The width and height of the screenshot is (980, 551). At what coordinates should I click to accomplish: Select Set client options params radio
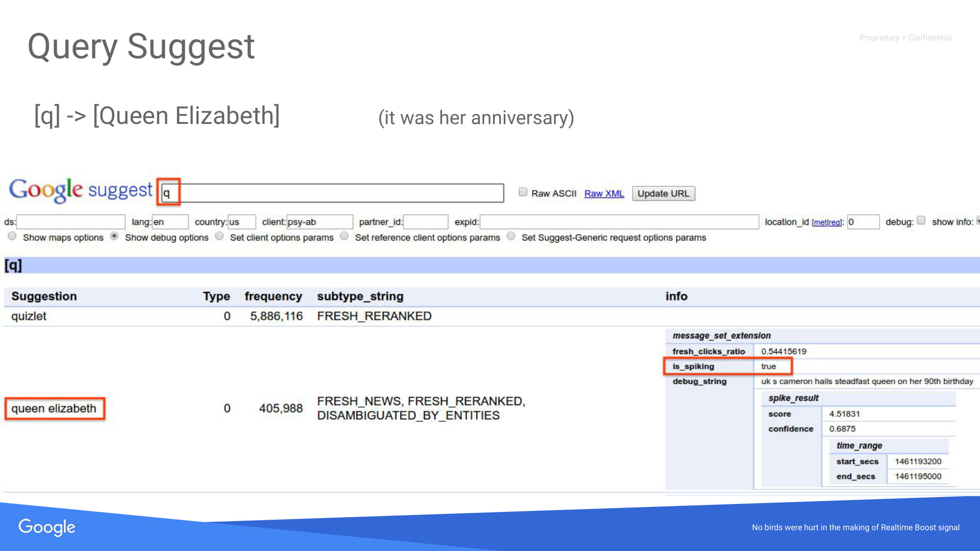(220, 236)
